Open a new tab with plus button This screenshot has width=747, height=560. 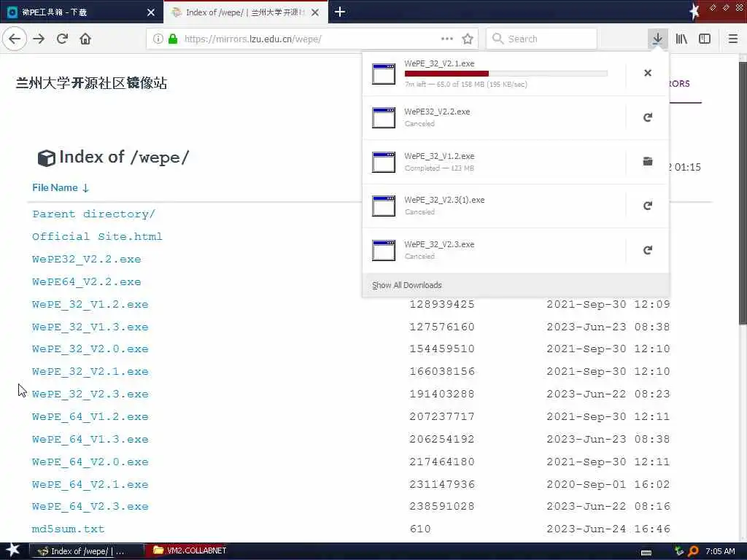coord(340,12)
